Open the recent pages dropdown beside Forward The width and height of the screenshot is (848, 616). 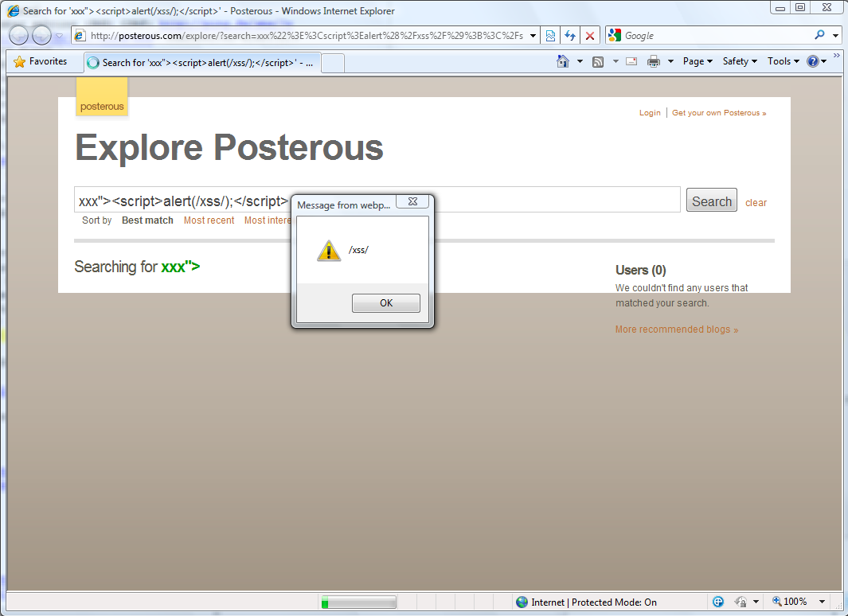pos(60,36)
